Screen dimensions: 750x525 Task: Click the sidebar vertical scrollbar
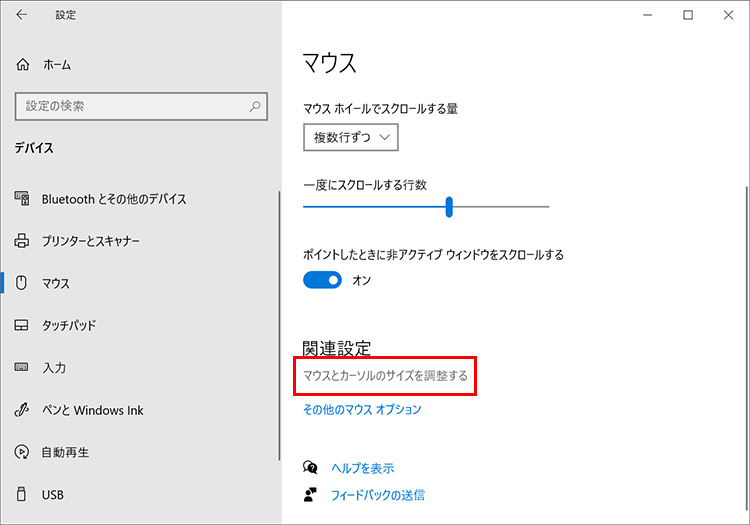click(279, 326)
